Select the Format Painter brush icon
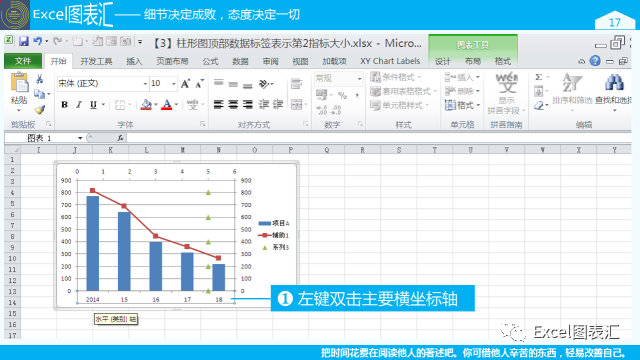Screen dimensions: 640x360 40,109
